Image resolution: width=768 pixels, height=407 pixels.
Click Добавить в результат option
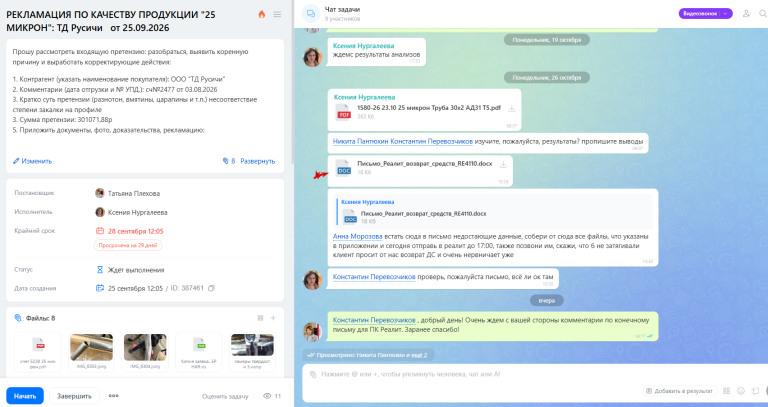680,391
